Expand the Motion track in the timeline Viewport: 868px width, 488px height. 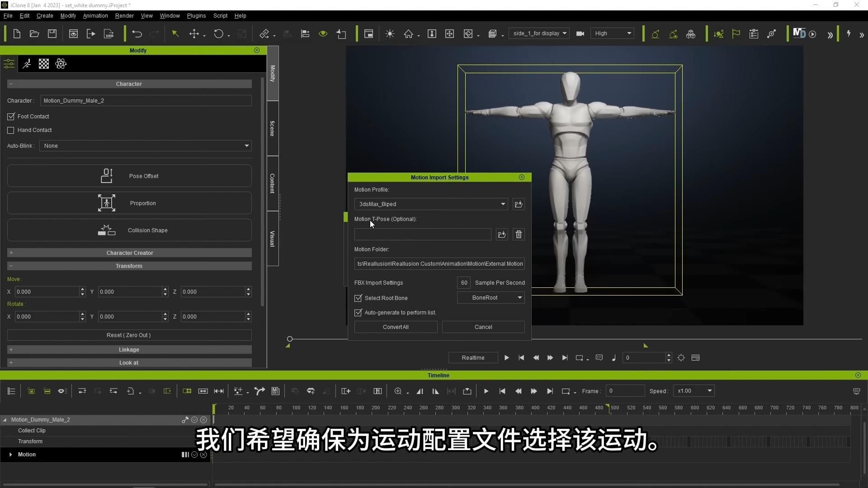point(10,455)
